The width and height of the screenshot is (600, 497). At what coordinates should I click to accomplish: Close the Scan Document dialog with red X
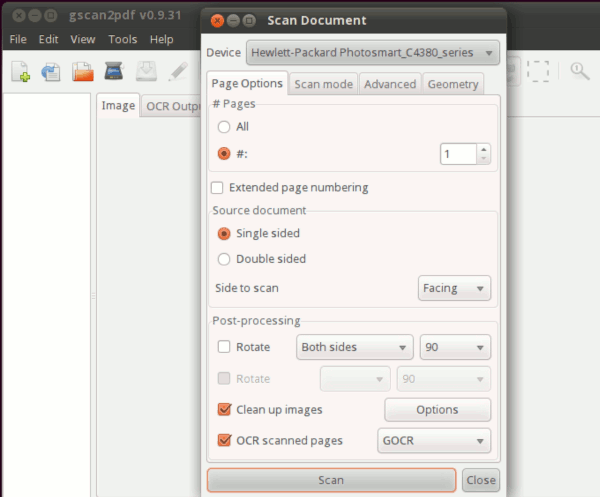(x=217, y=21)
